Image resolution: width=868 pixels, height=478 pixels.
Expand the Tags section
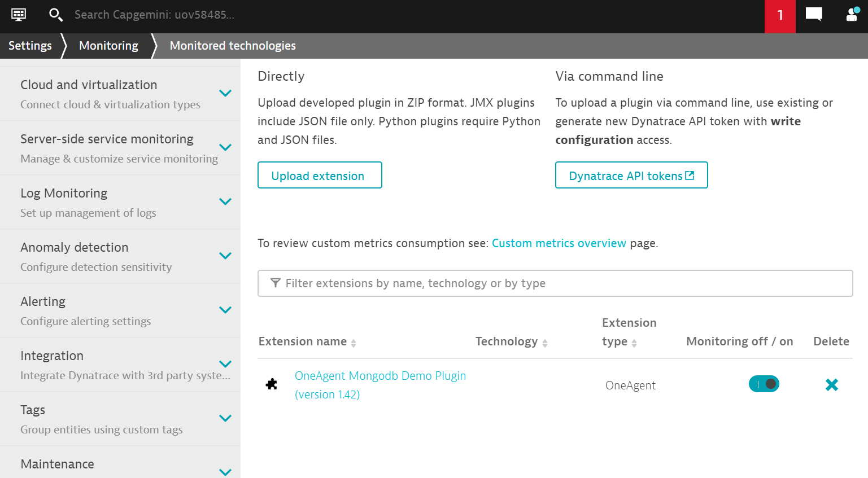225,418
